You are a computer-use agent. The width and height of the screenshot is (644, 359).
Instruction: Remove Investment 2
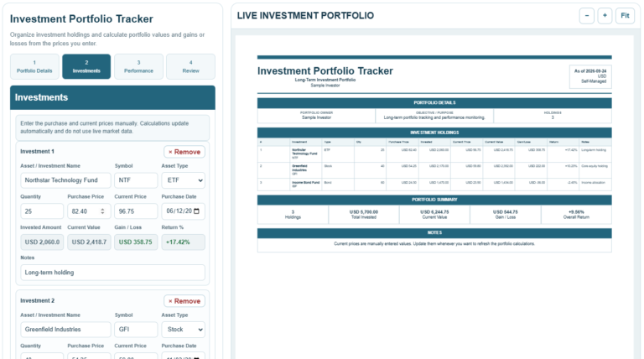[x=184, y=301]
